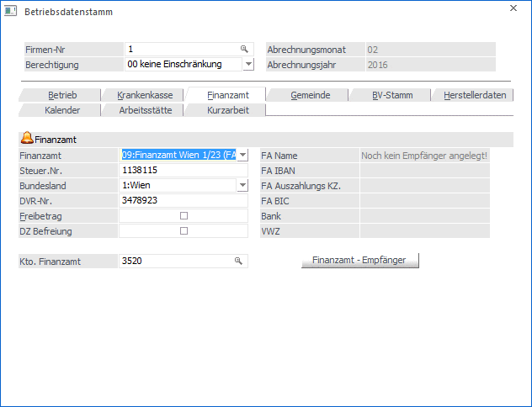Open the Bundesland dropdown arrow
The height and width of the screenshot is (407, 532).
tap(243, 186)
